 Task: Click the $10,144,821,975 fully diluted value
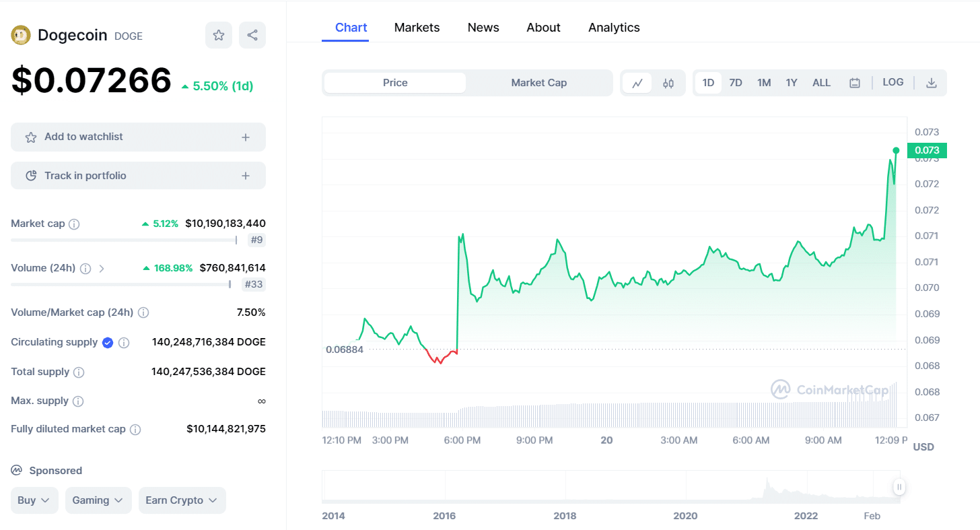coord(226,429)
